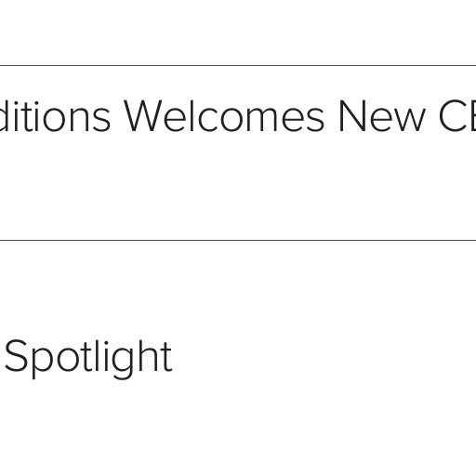The height and width of the screenshot is (476, 476).
Task: Click the Spotlight heading
Action: click(88, 359)
